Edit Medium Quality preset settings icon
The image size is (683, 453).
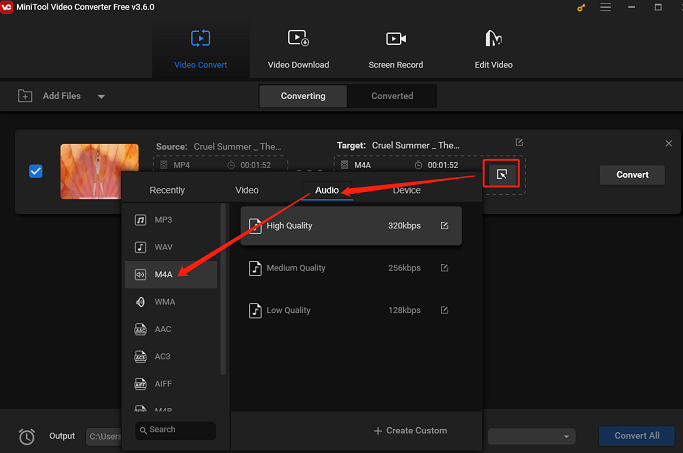click(444, 268)
